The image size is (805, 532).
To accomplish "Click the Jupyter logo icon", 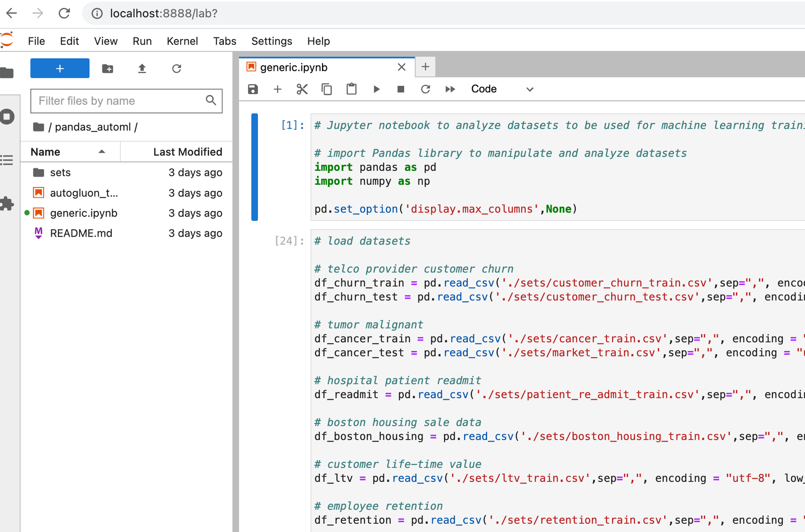I will [x=7, y=40].
